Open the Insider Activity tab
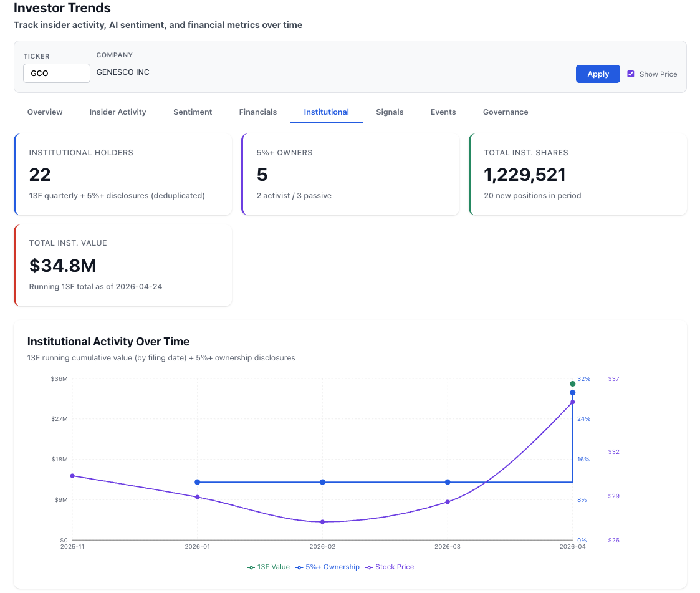Image resolution: width=700 pixels, height=593 pixels. [118, 112]
